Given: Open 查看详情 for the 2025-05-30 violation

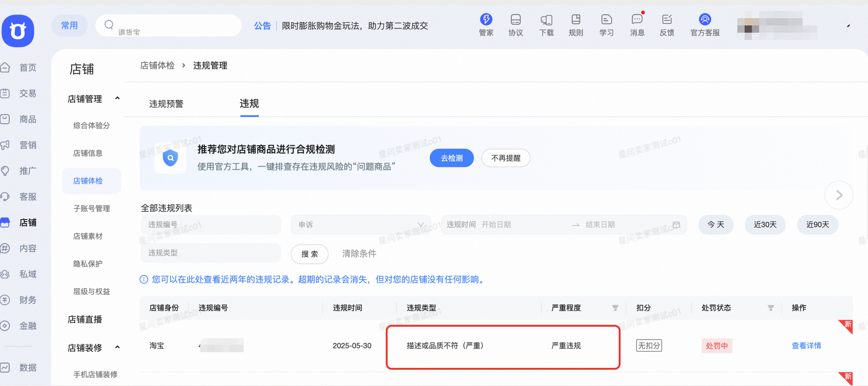Looking at the screenshot, I should [x=806, y=345].
